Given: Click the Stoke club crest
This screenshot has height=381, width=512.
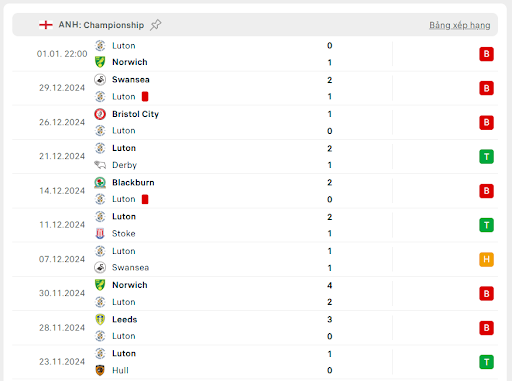Looking at the screenshot, I should tap(100, 233).
